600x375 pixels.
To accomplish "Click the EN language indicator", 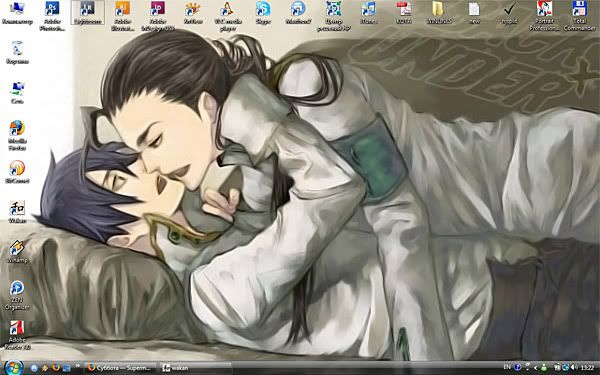I will (507, 367).
